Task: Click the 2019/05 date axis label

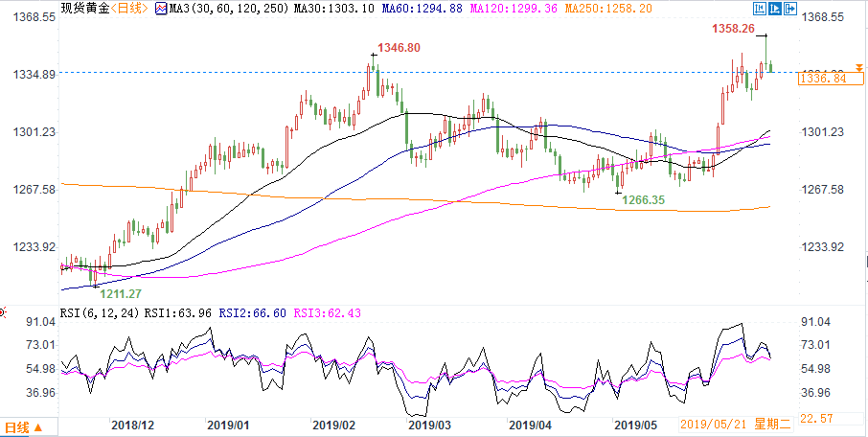Action: tap(635, 425)
